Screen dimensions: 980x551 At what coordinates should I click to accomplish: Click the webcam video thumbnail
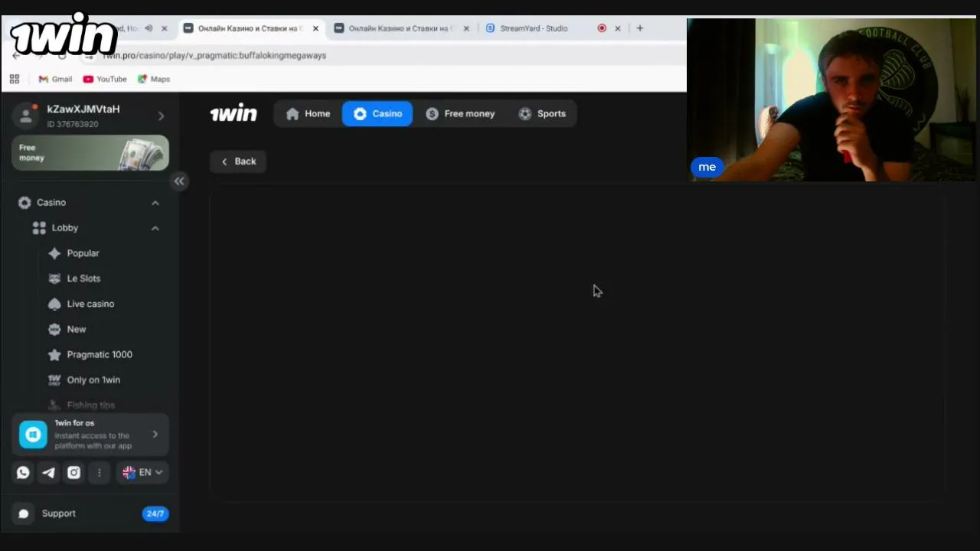click(832, 99)
